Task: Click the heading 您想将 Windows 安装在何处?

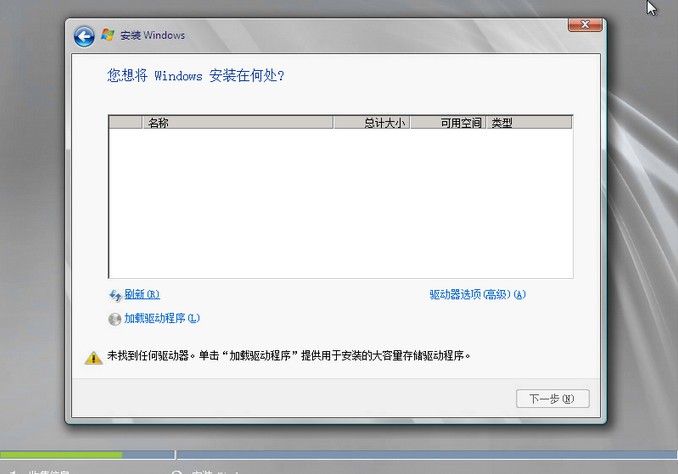Action: 196,76
